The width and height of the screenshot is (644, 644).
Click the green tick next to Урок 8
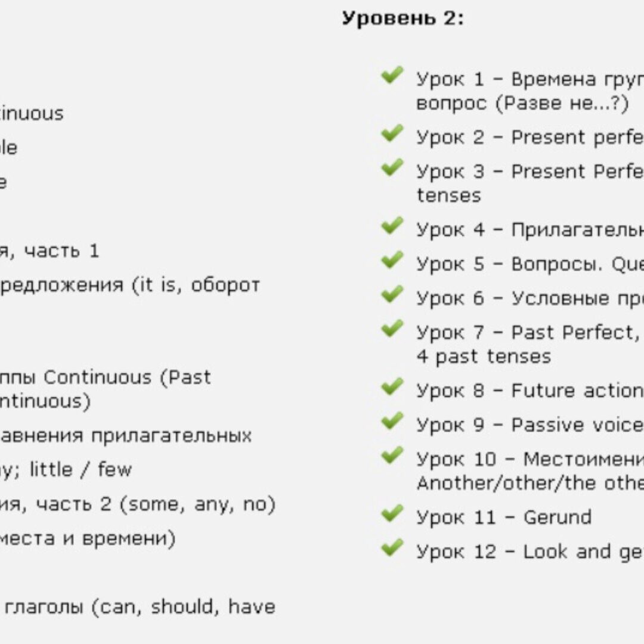click(392, 387)
